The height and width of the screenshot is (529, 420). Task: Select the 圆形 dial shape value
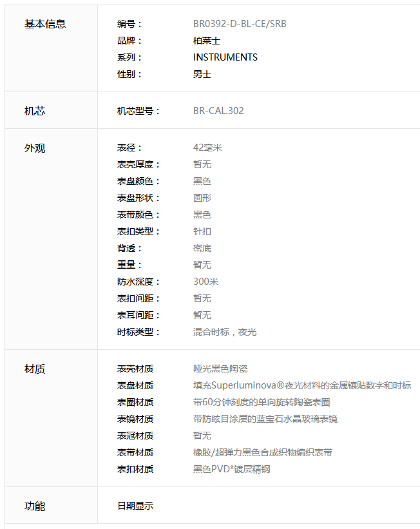202,198
